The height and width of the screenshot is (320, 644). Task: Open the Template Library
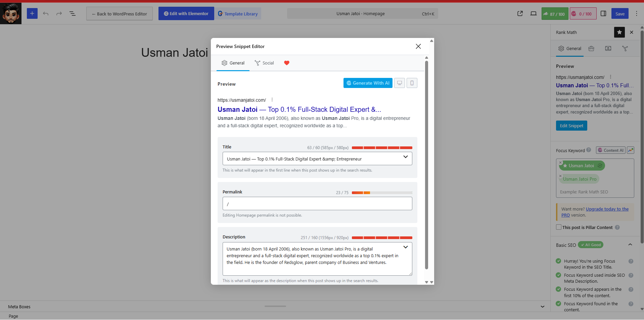[x=238, y=14]
